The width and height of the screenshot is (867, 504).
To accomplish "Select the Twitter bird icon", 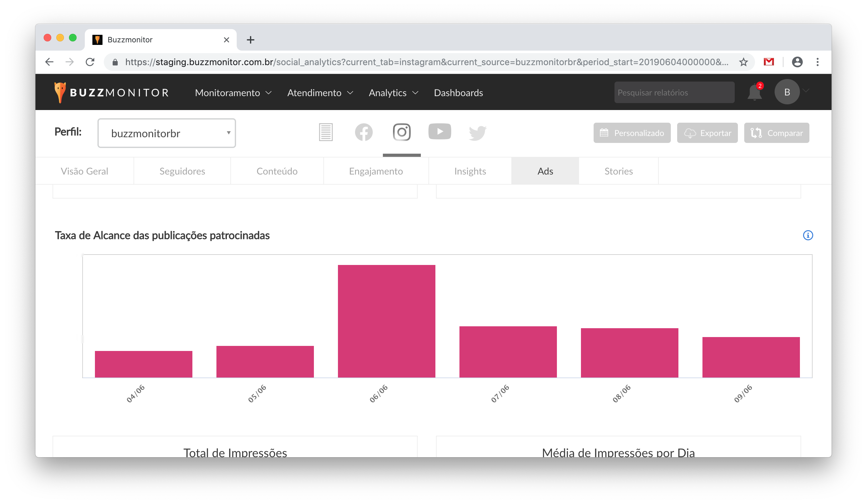I will [x=477, y=133].
